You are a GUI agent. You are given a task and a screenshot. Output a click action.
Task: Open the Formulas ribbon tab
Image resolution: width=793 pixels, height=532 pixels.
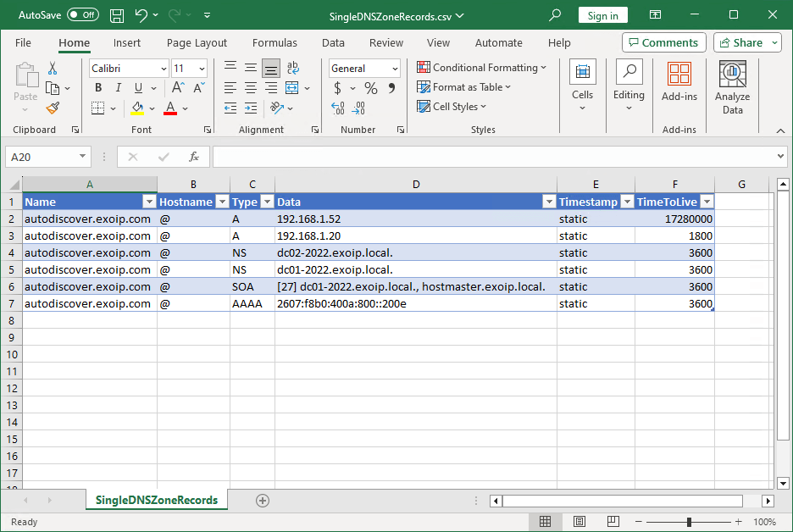pyautogui.click(x=274, y=42)
